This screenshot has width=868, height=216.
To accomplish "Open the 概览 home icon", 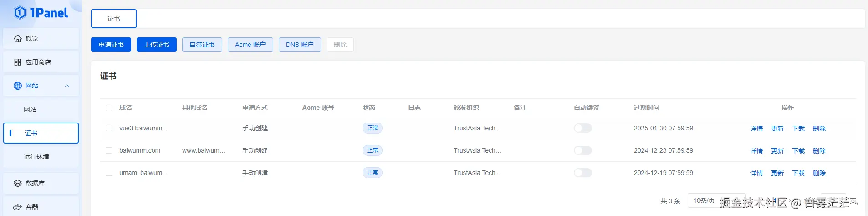I will [x=18, y=38].
